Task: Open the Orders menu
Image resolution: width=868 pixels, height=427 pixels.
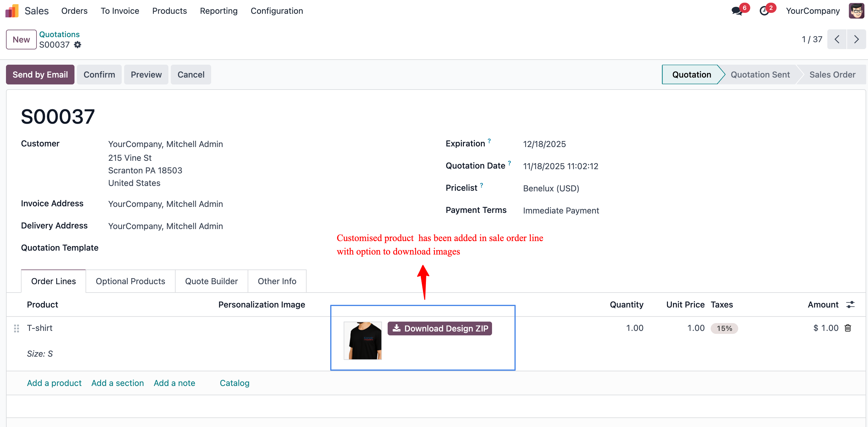Action: 74,11
